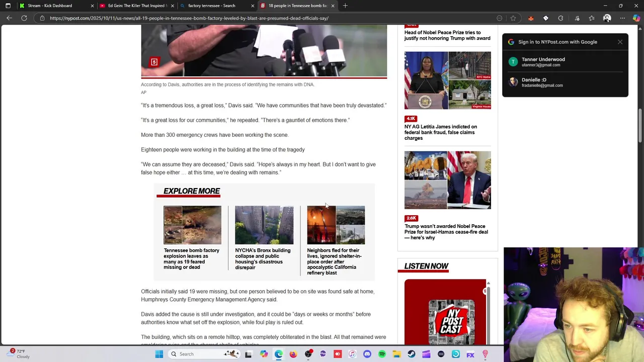Open Edge settings and more menu
The image size is (644, 362).
[x=622, y=18]
